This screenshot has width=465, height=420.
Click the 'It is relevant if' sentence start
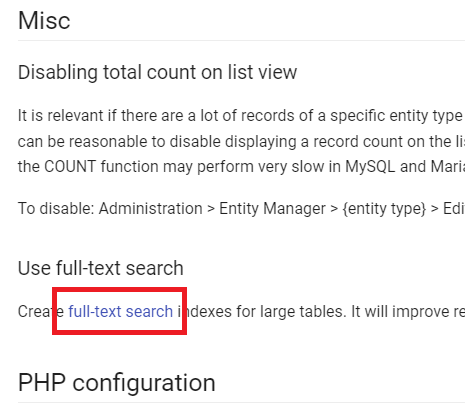tap(68, 116)
